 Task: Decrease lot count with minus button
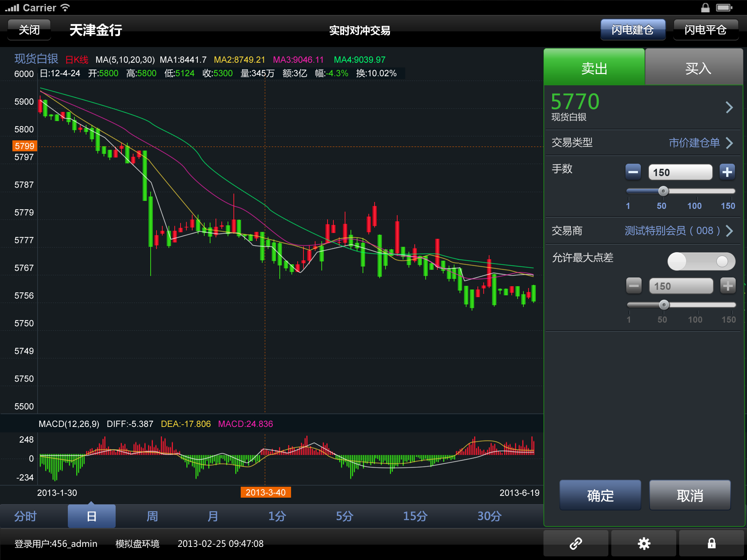pos(633,172)
